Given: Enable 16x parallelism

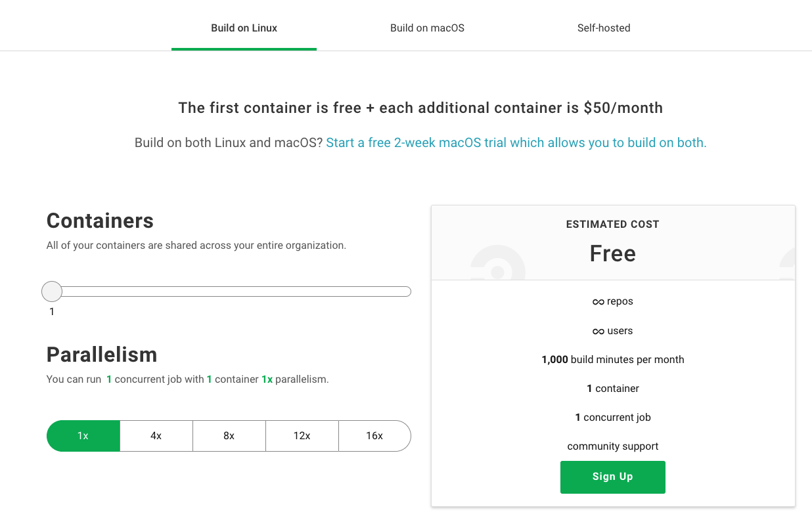Looking at the screenshot, I should pyautogui.click(x=374, y=436).
